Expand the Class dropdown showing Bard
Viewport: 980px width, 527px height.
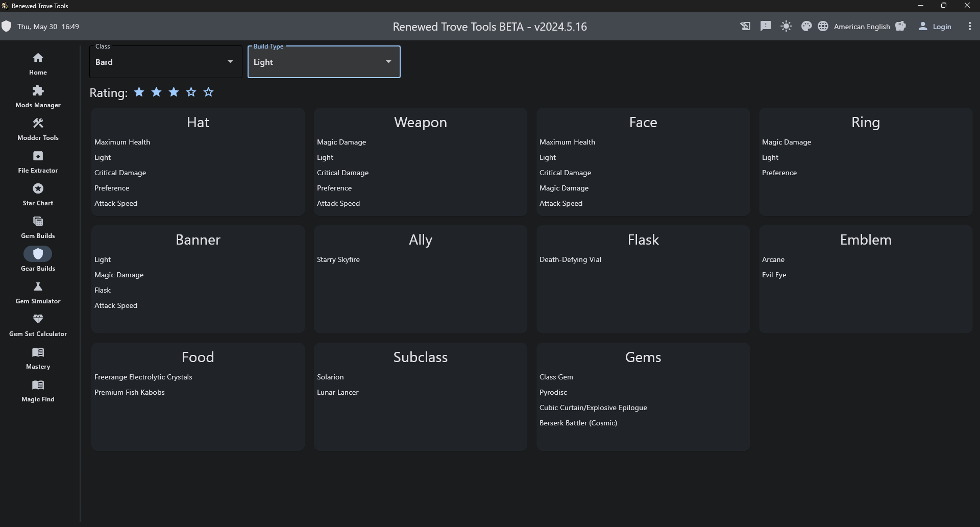(x=165, y=62)
